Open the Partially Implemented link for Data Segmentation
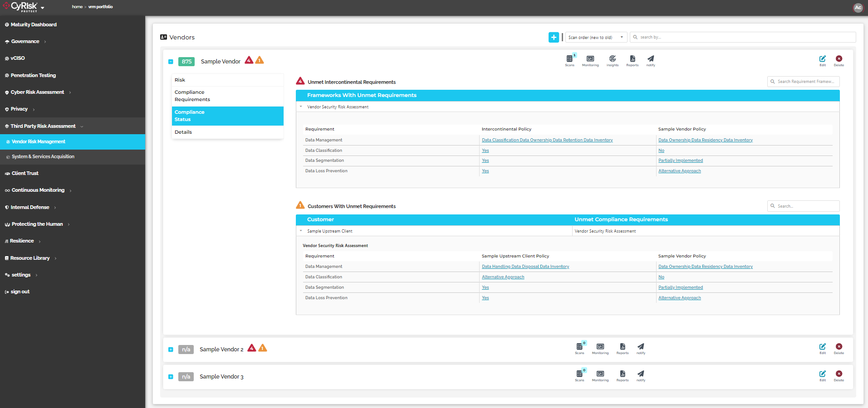This screenshot has height=408, width=868. click(680, 160)
